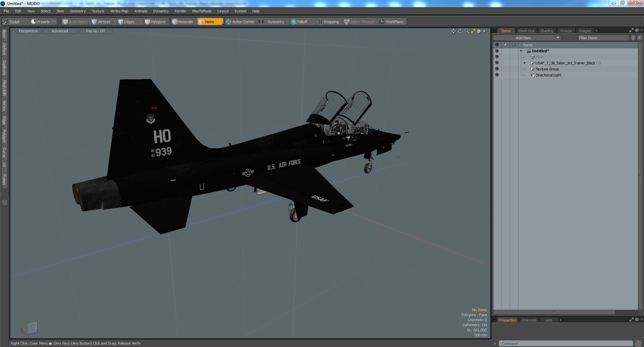644x347 pixels.
Task: Click the viewport axis gizmo
Action: coord(30,329)
